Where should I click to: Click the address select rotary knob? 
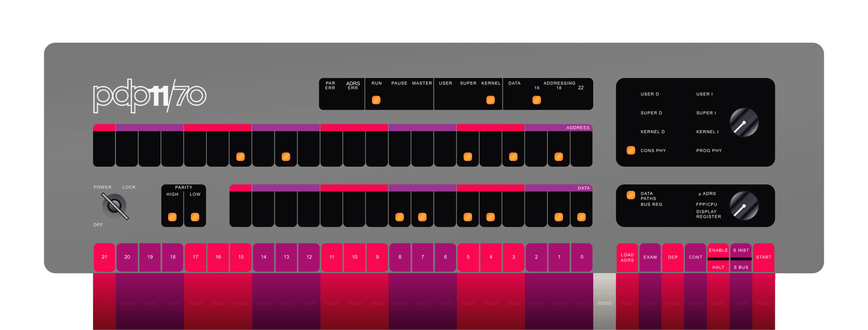(x=744, y=122)
